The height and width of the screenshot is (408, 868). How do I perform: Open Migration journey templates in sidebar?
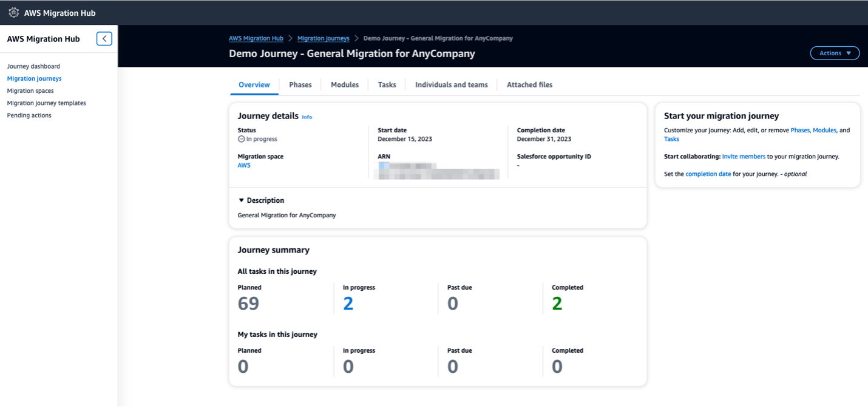pos(46,103)
